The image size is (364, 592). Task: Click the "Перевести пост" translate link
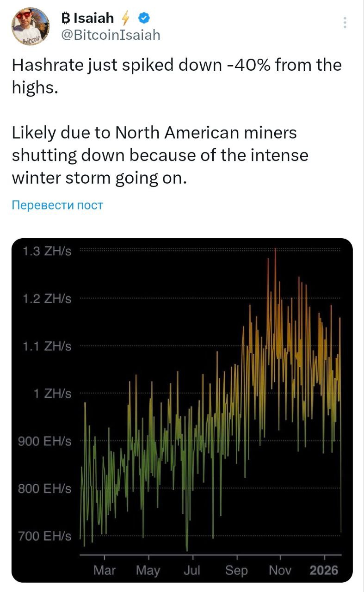(x=57, y=205)
